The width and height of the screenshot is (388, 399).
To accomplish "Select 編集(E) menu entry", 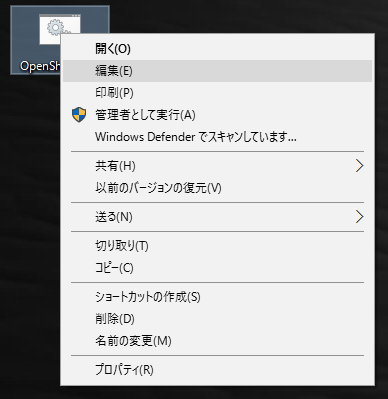I will [217, 71].
